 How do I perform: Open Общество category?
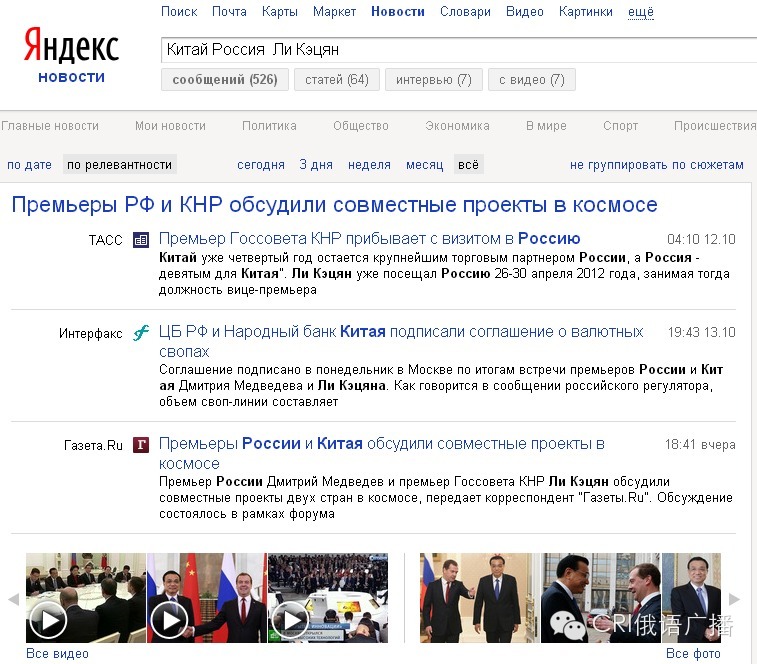(361, 126)
